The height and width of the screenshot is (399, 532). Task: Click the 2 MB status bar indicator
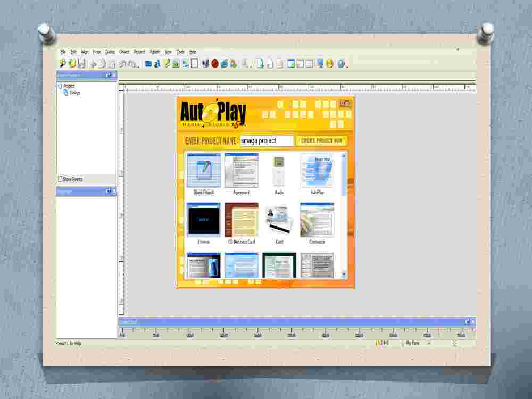[x=382, y=343]
